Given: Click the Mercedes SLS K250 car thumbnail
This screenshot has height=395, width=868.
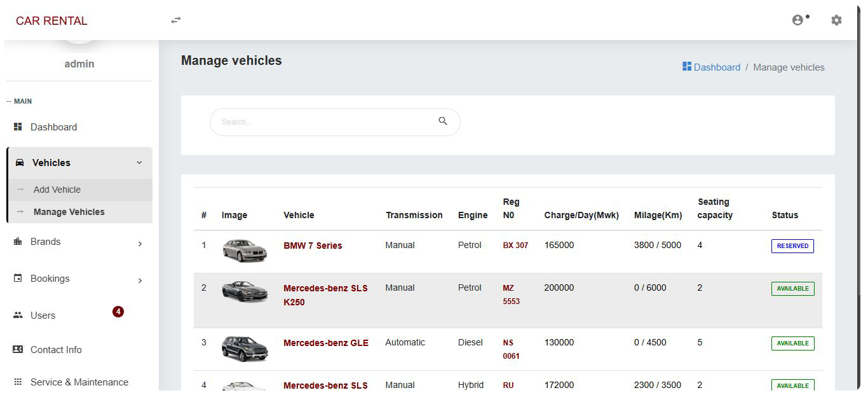Looking at the screenshot, I should (x=245, y=291).
